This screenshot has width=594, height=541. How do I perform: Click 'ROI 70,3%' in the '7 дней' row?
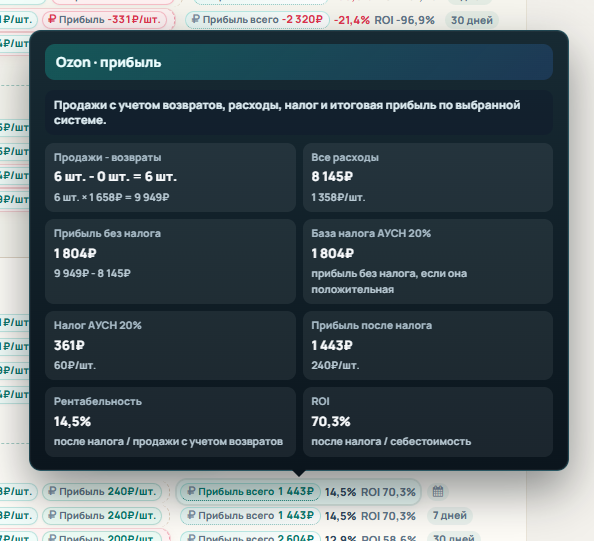click(388, 516)
